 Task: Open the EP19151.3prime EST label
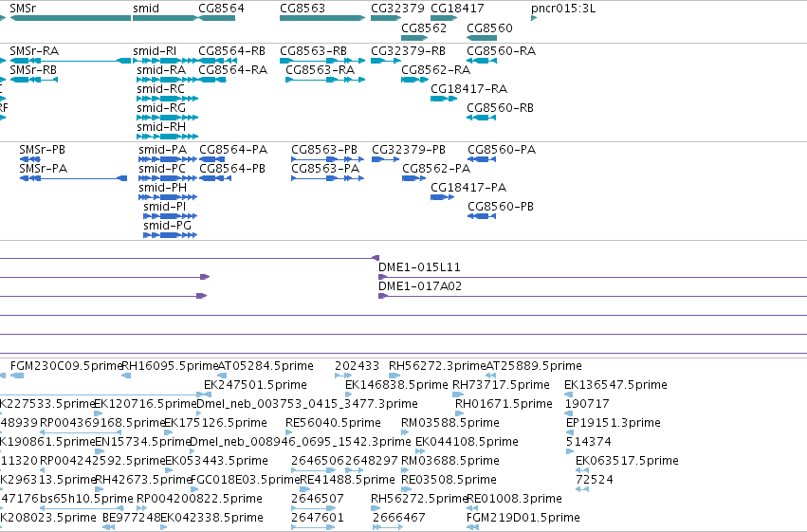[613, 423]
